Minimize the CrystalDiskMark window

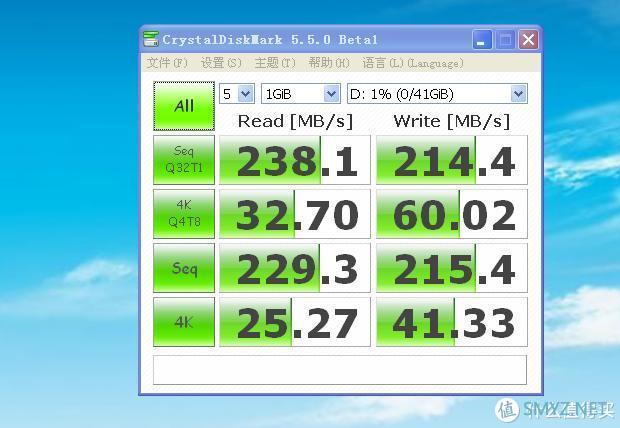click(x=482, y=40)
